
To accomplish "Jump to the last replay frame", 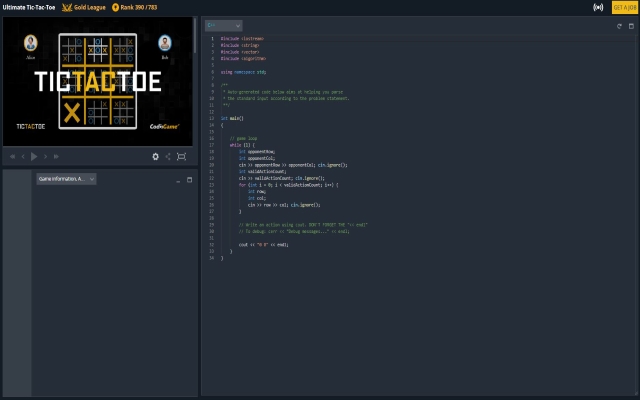I will pos(56,156).
